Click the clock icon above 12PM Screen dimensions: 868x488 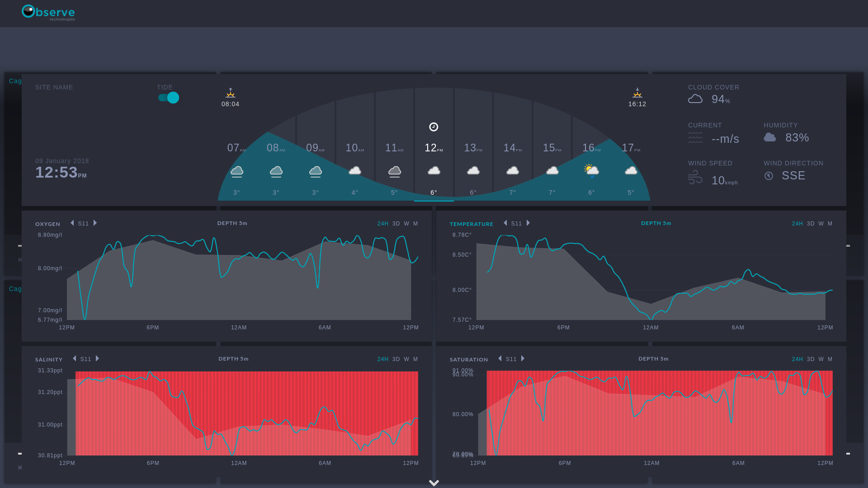tap(434, 127)
